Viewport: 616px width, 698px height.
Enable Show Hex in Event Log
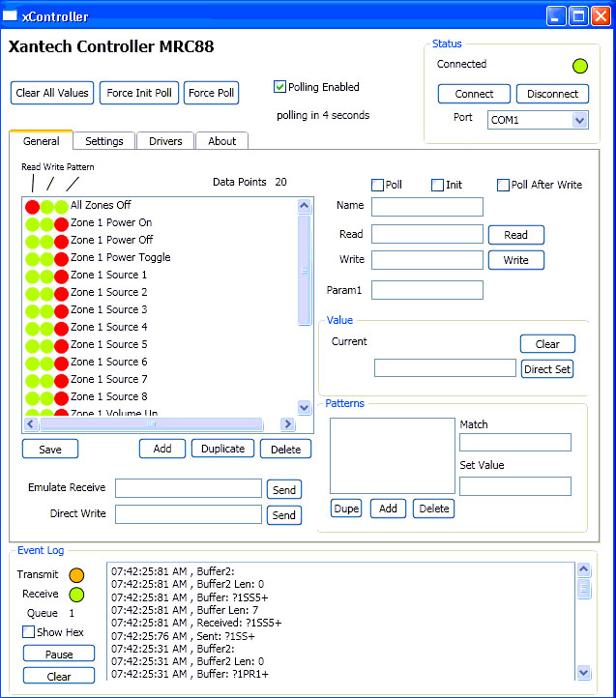tap(28, 631)
